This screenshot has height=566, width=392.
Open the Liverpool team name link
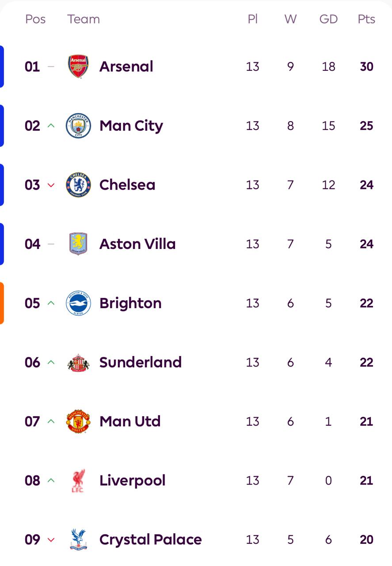[132, 481]
